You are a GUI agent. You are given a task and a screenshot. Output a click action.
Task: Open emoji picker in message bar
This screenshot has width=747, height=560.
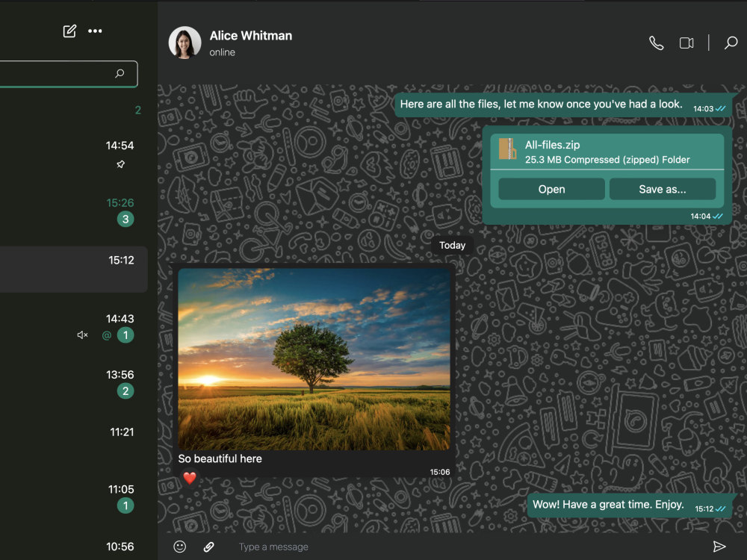[x=179, y=547]
